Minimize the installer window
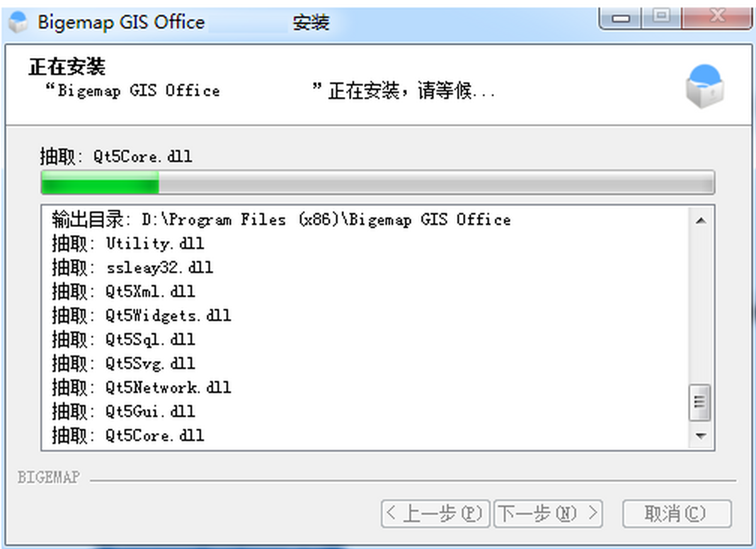This screenshot has width=756, height=549. pyautogui.click(x=622, y=17)
